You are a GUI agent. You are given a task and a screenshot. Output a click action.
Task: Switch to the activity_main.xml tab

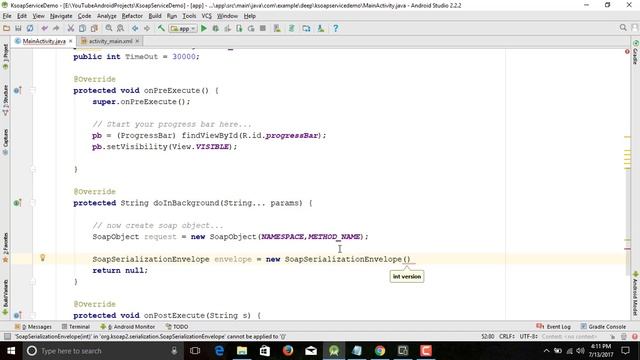point(110,41)
